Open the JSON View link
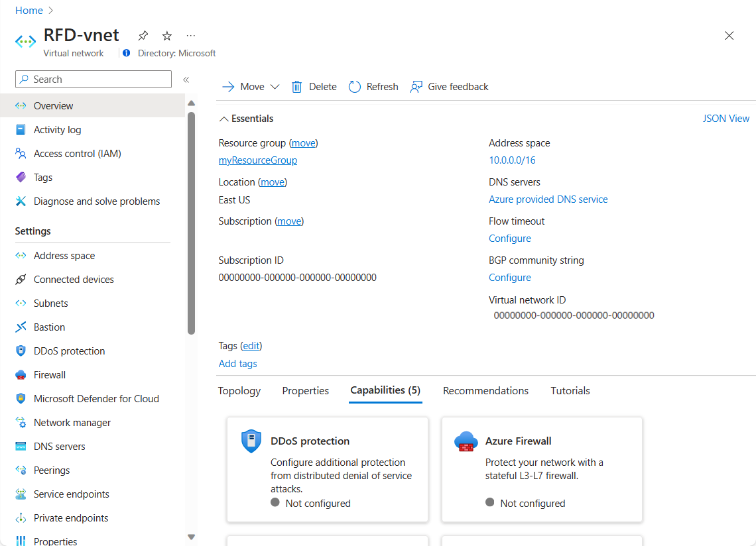The height and width of the screenshot is (546, 756). (x=725, y=119)
